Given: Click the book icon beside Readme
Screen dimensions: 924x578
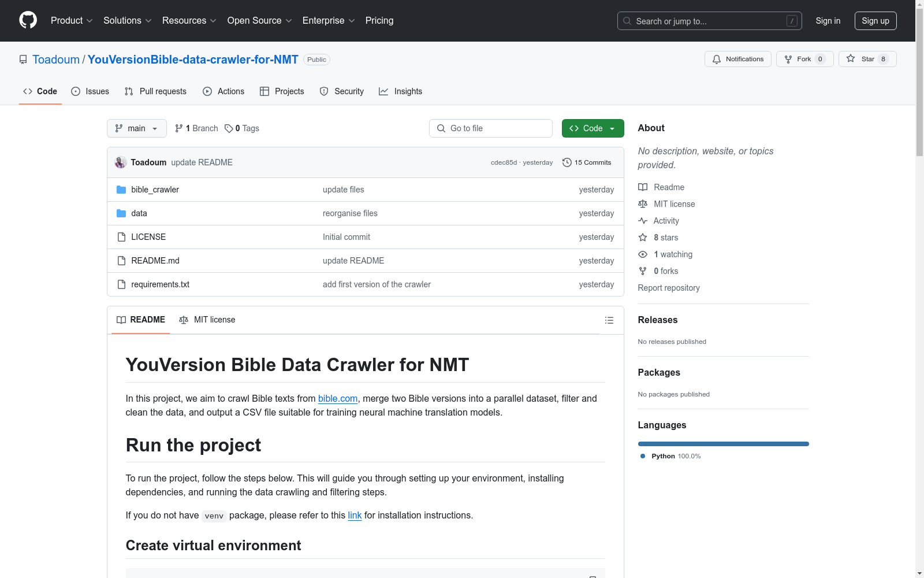Looking at the screenshot, I should [643, 187].
